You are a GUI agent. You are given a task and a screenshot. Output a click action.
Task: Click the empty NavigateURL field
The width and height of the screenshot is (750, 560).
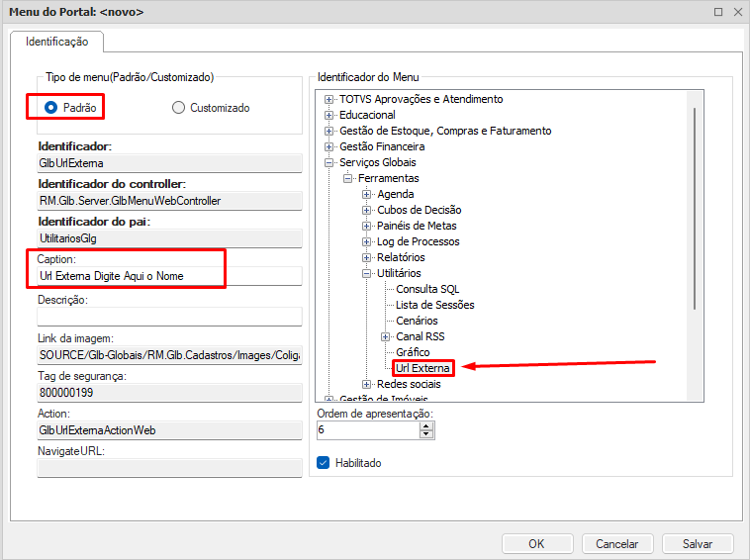point(169,468)
